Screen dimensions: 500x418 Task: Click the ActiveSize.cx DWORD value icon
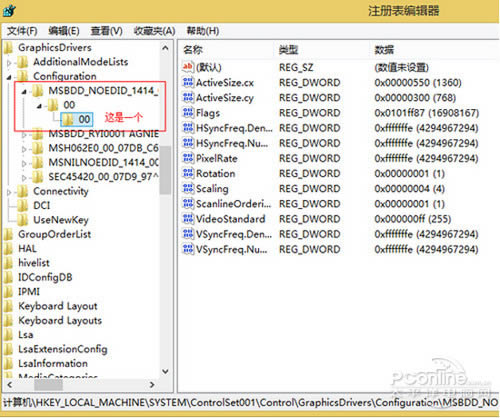tap(188, 82)
